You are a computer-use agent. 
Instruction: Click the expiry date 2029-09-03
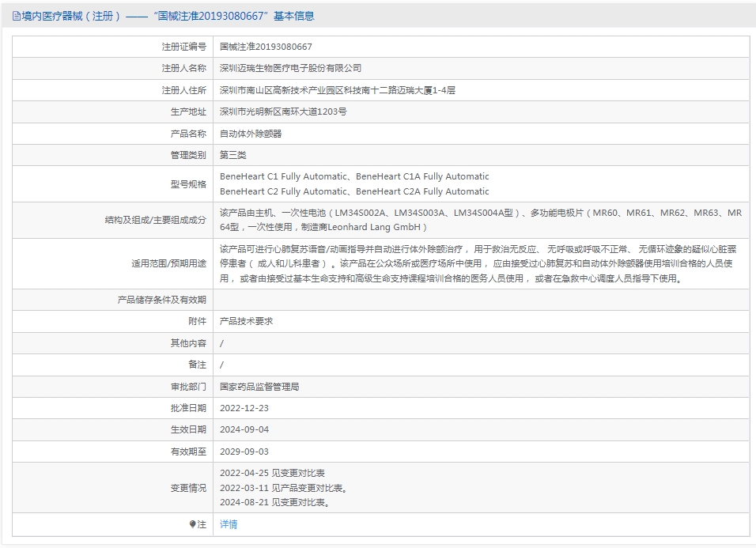244,452
